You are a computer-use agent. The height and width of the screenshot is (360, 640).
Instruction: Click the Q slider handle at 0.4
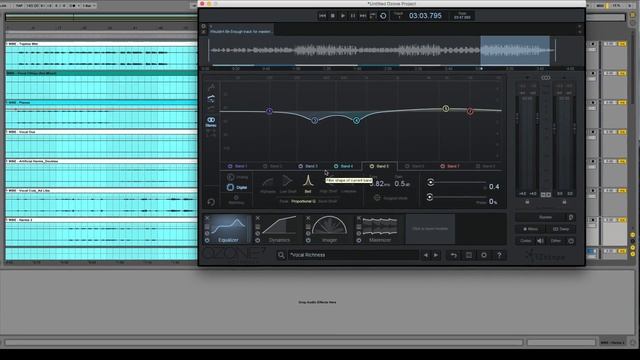point(430,182)
